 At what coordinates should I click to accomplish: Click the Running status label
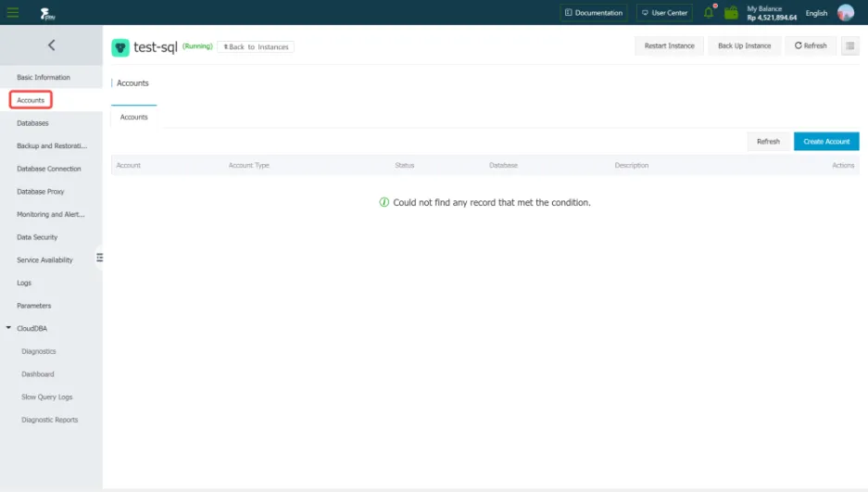click(197, 46)
